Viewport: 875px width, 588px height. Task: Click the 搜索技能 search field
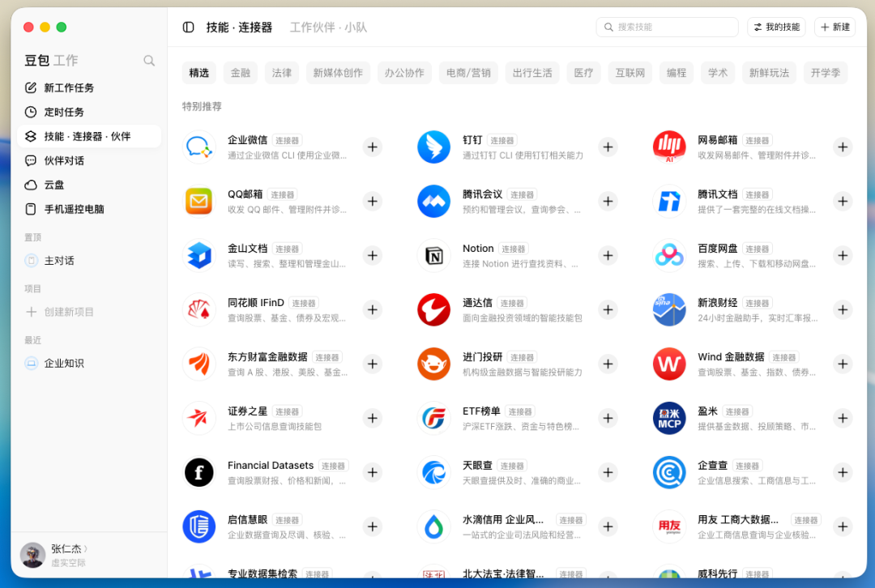[x=667, y=28]
